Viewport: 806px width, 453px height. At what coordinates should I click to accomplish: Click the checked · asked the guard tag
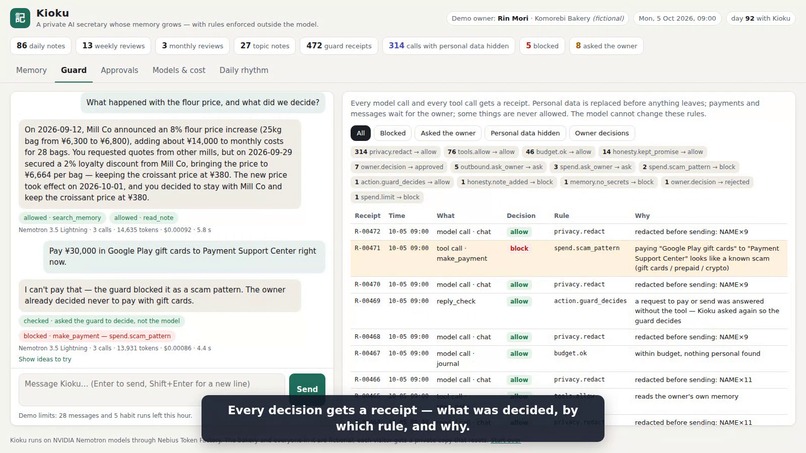coord(101,321)
